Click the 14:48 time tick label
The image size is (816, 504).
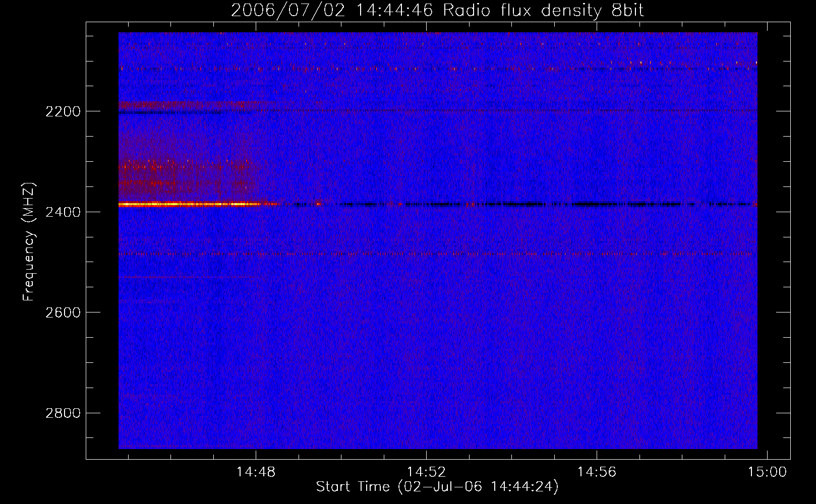[x=256, y=472]
